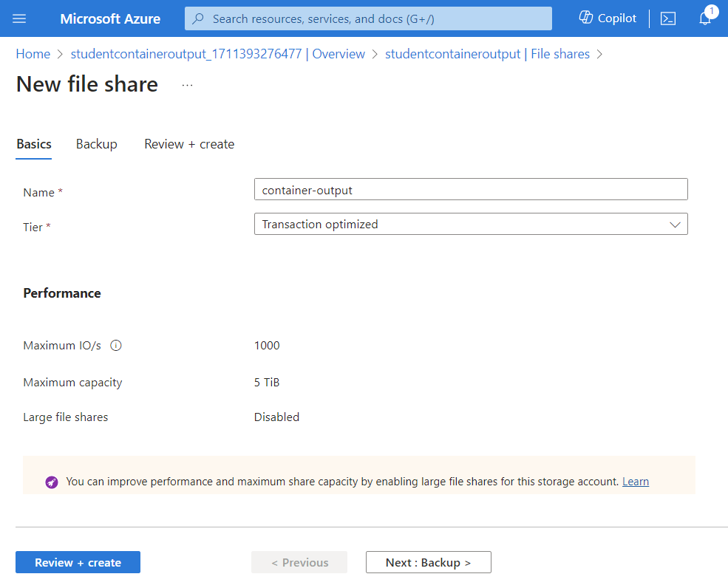This screenshot has height=588, width=728.
Task: Click the disabled Previous button
Action: click(299, 562)
